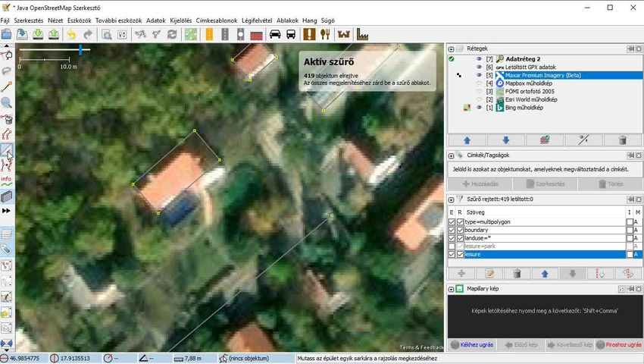Click the castle preset icon
The image size is (644, 364).
(344, 35)
